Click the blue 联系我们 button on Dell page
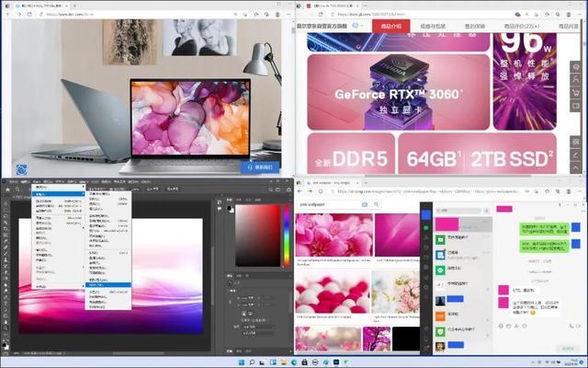The width and height of the screenshot is (588, 368). click(x=260, y=167)
